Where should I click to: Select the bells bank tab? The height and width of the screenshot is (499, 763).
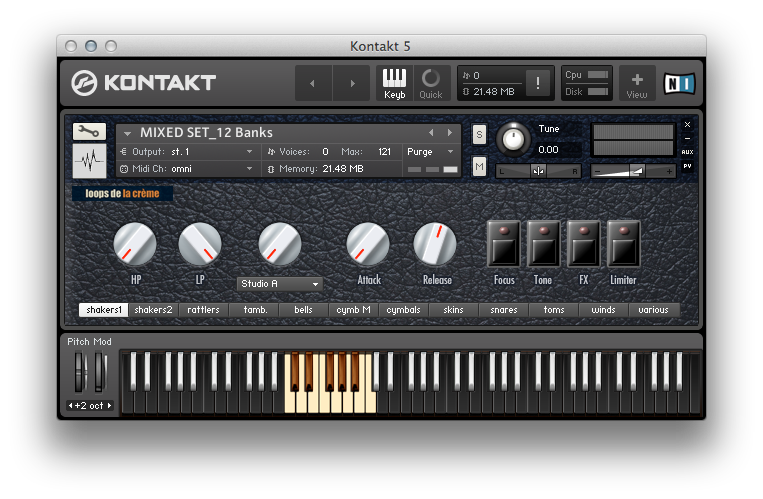point(304,310)
